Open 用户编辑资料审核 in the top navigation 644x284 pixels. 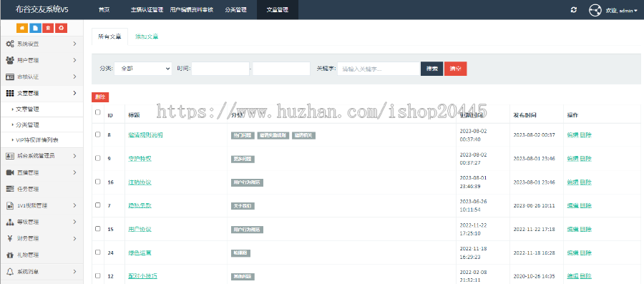(x=192, y=10)
